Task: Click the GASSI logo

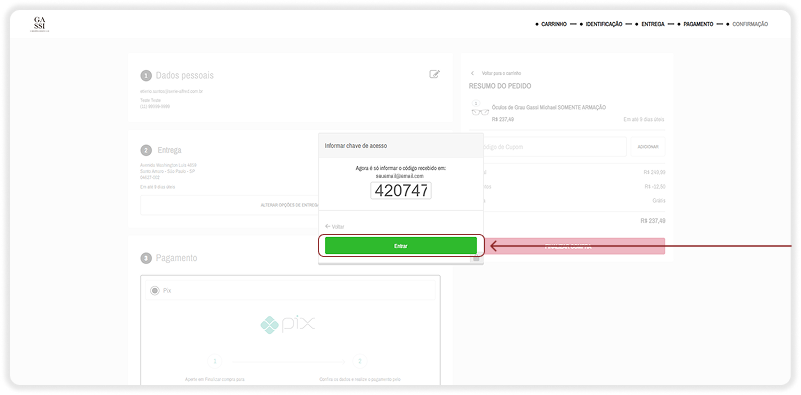Action: (x=39, y=24)
